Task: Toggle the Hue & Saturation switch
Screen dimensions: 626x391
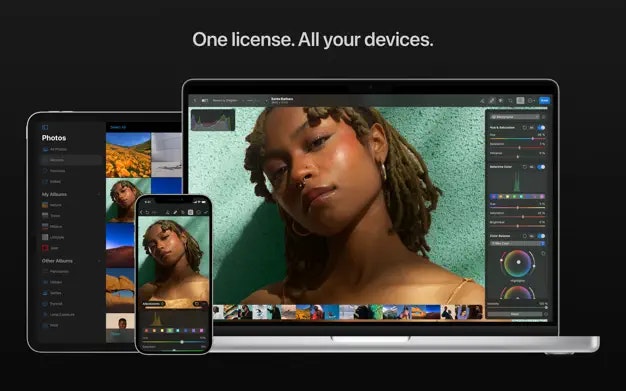Action: pyautogui.click(x=541, y=128)
